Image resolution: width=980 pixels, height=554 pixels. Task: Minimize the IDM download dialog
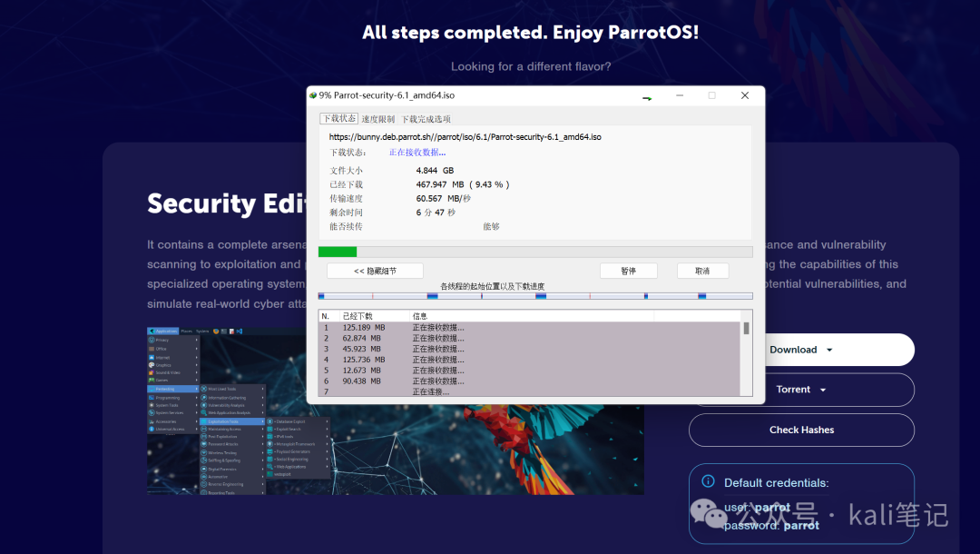(x=680, y=95)
